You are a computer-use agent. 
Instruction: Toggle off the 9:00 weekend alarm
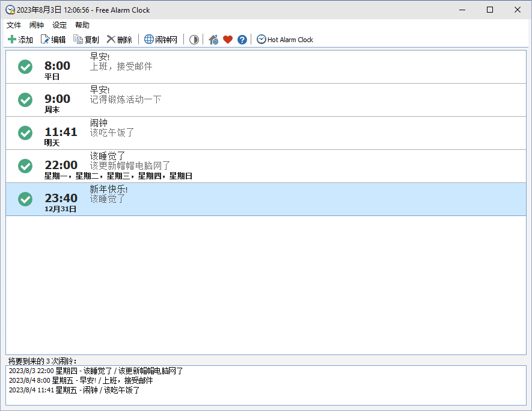pos(25,100)
